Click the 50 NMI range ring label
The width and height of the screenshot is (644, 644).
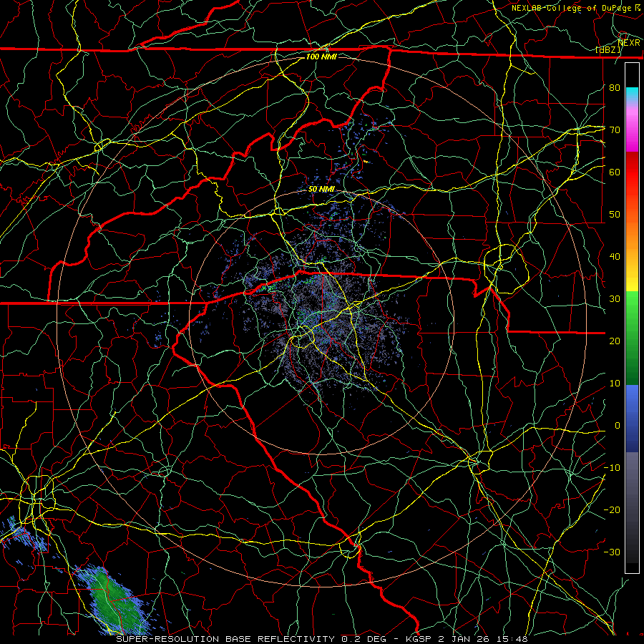(321, 190)
